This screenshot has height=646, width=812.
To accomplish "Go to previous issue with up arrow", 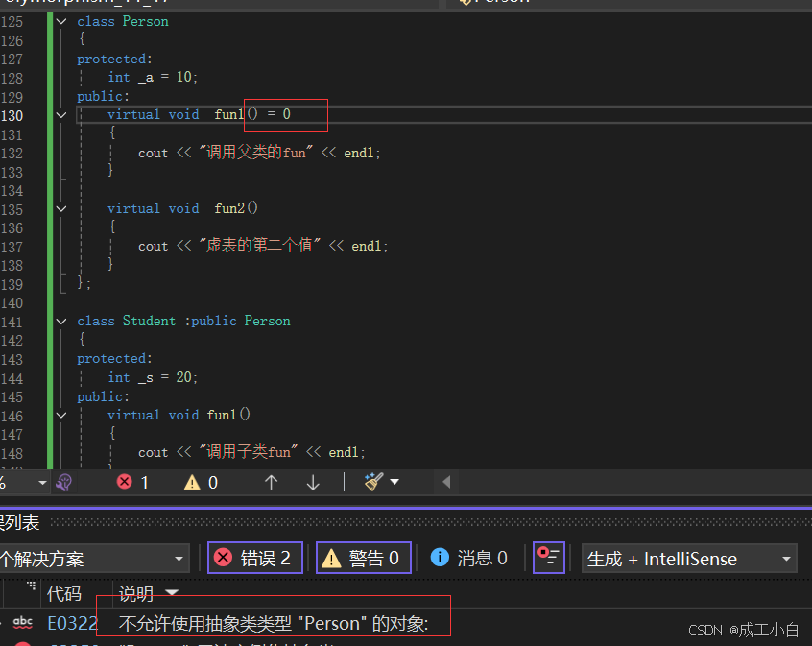I will pos(271,483).
